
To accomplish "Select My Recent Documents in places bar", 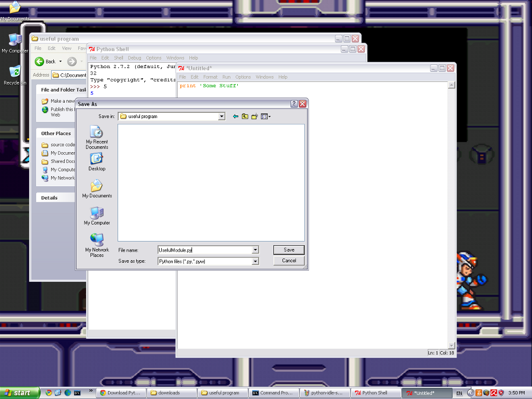I will (x=97, y=137).
